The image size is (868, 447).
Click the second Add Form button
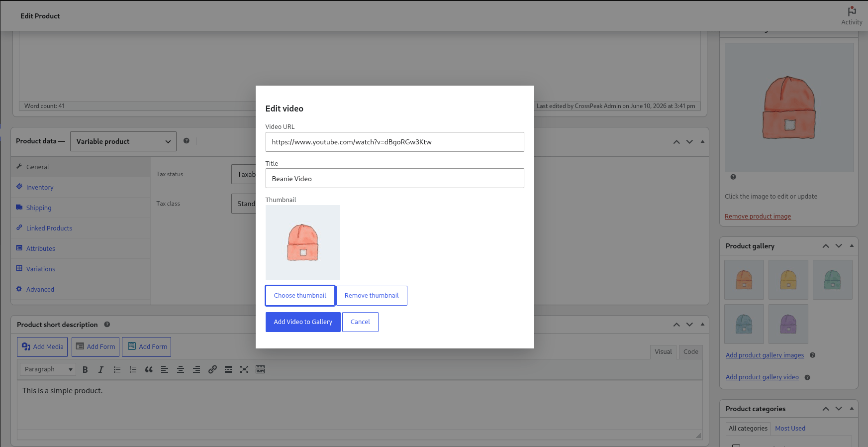click(147, 347)
